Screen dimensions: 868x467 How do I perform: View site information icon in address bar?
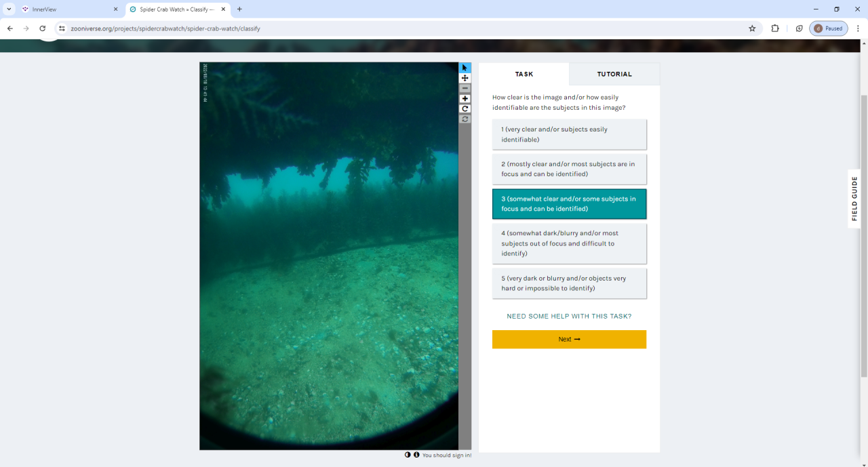point(62,28)
